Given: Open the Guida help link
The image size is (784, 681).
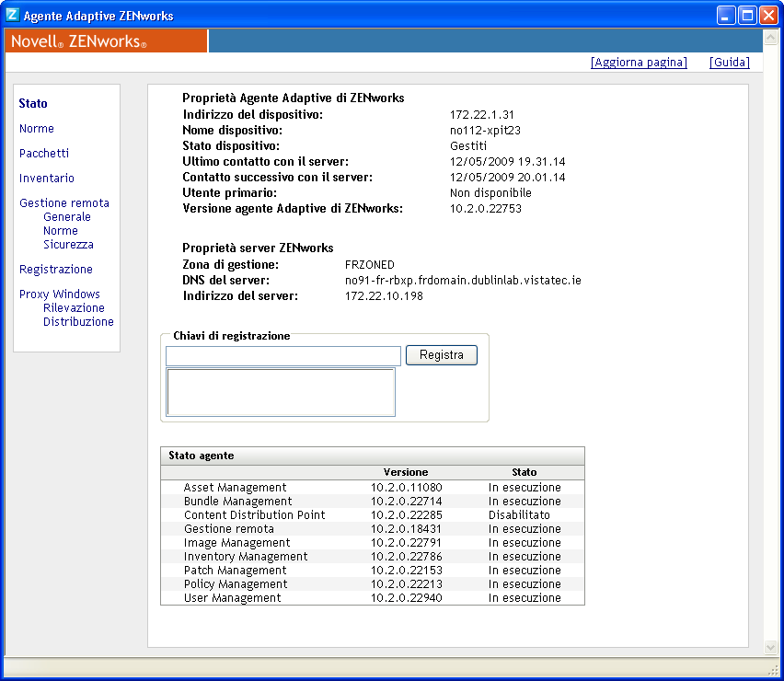Looking at the screenshot, I should (x=730, y=62).
